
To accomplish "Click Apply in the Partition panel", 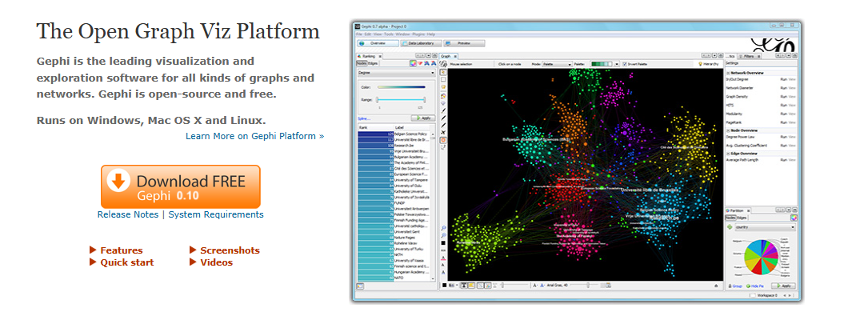I will coord(783,286).
